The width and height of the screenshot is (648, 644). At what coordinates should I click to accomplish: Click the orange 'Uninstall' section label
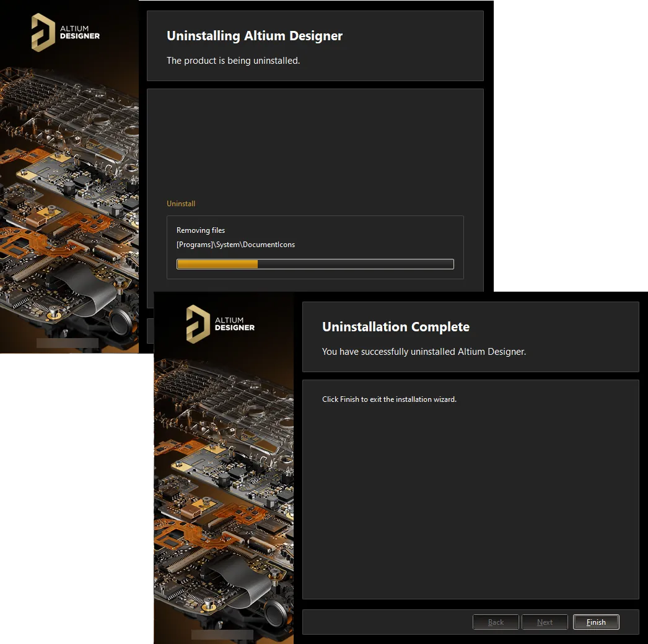[181, 204]
